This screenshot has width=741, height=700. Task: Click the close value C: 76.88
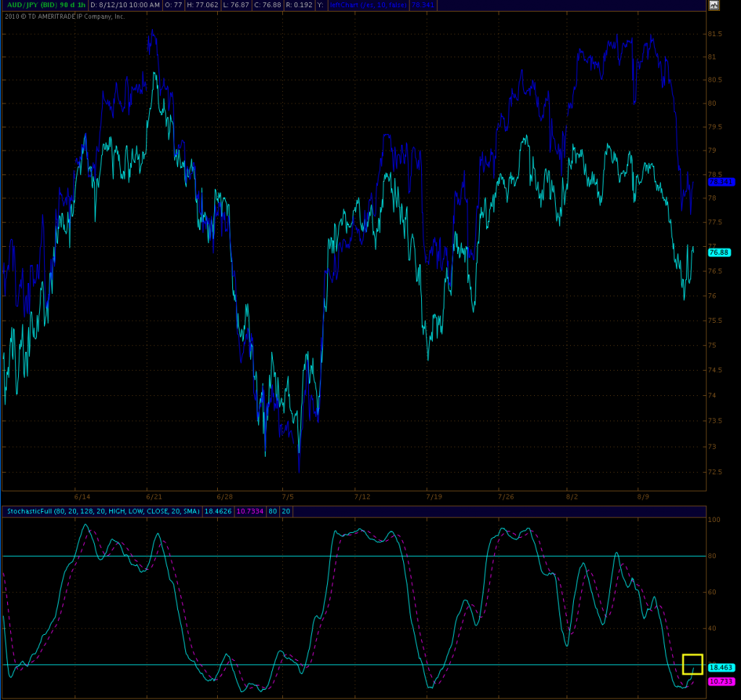click(x=268, y=5)
